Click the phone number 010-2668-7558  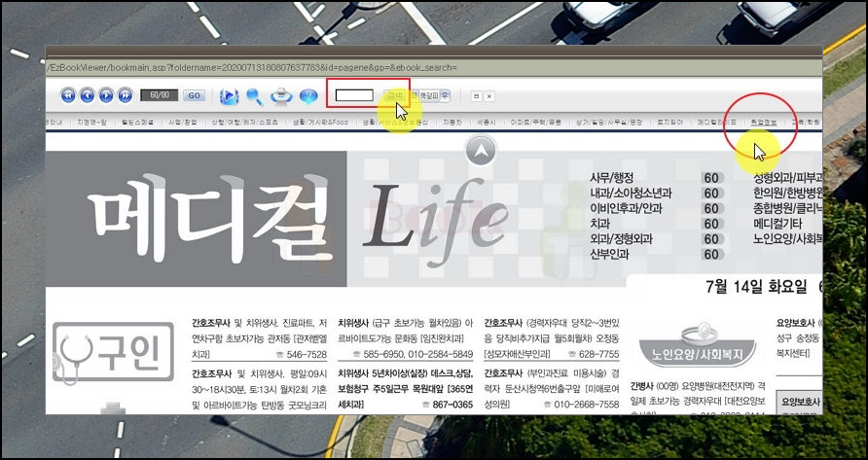point(587,405)
